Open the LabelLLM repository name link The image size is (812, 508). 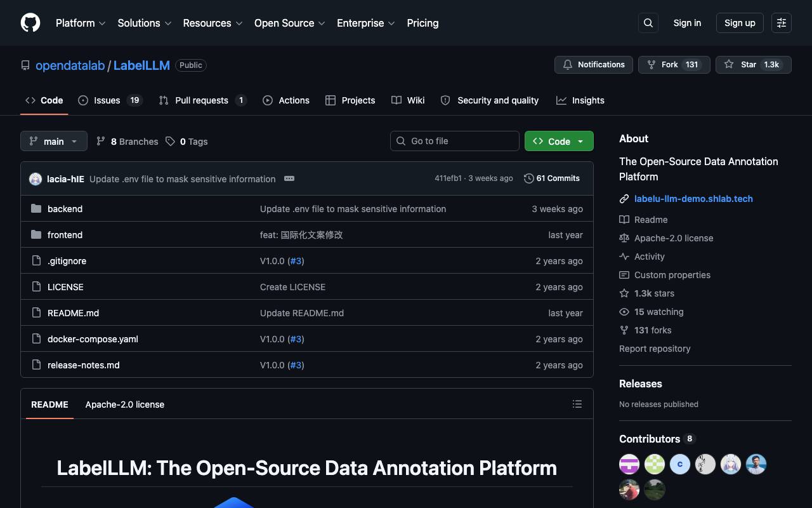pos(141,65)
